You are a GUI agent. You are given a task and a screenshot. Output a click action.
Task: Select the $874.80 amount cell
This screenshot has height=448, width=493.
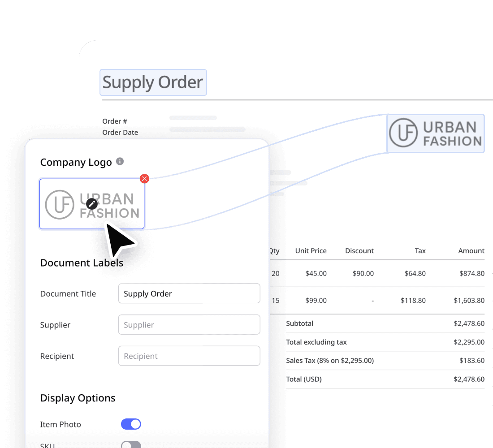point(472,274)
